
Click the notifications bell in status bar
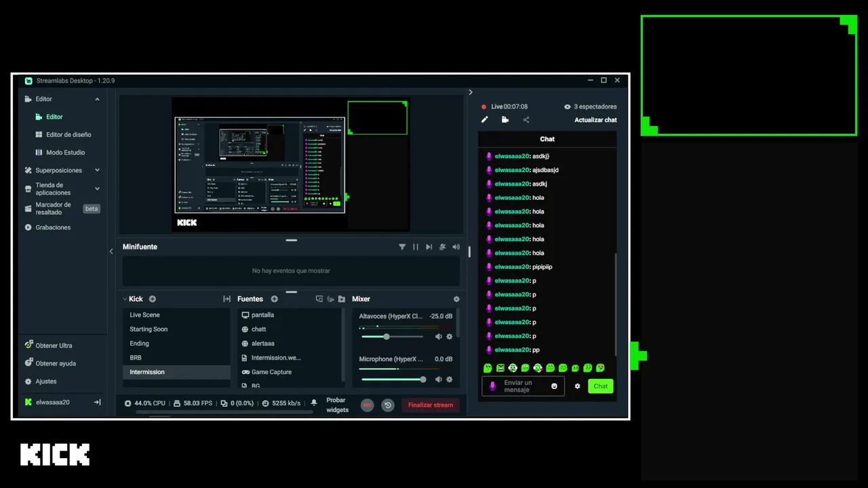[314, 403]
